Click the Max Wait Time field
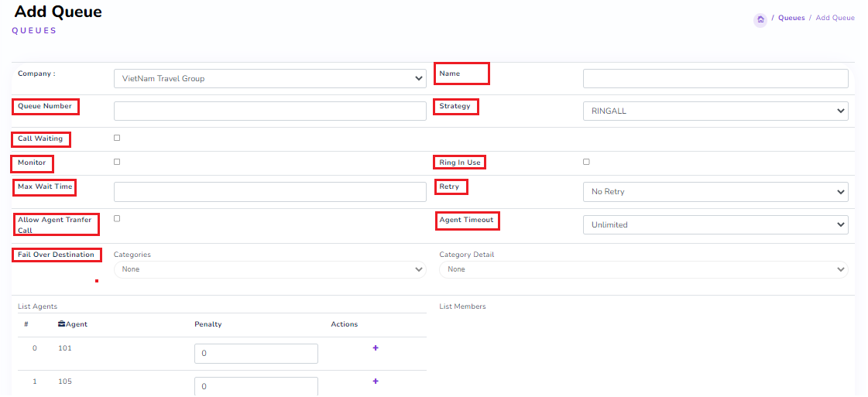Viewport: 868px width, 397px height. point(269,191)
